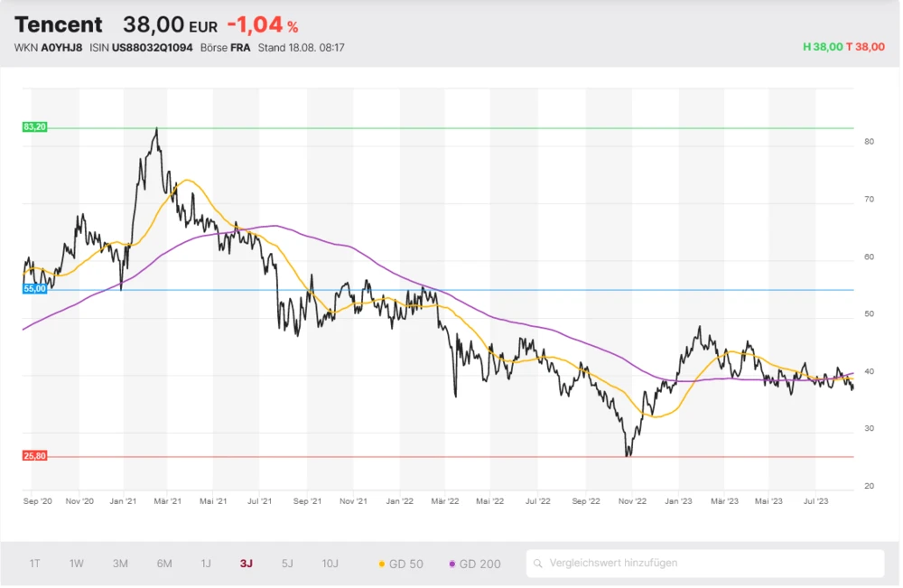Viewport: 903px width, 588px height.
Task: Switch chart to 5J period
Action: (287, 564)
